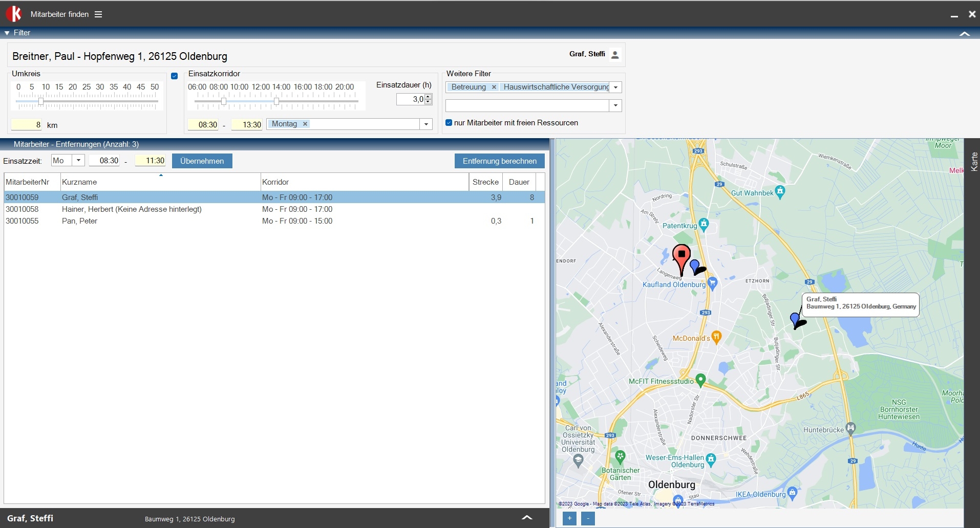
Task: Expand the Weitere Filter category dropdown
Action: pos(615,87)
